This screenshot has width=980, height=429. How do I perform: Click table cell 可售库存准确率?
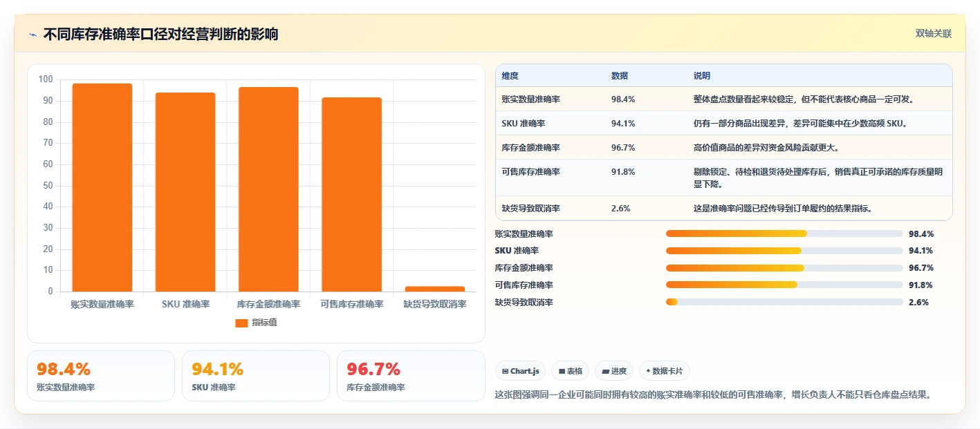pyautogui.click(x=531, y=172)
